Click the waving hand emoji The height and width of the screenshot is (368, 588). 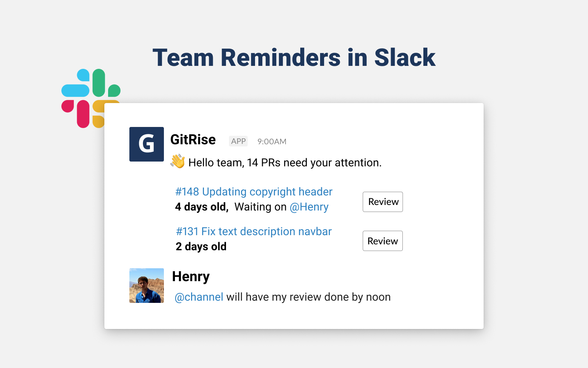click(178, 162)
